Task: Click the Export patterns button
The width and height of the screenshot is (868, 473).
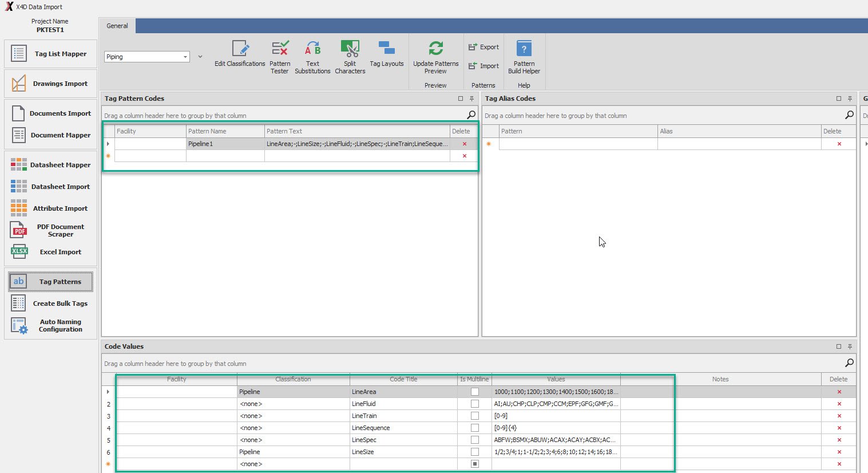Action: click(x=483, y=47)
